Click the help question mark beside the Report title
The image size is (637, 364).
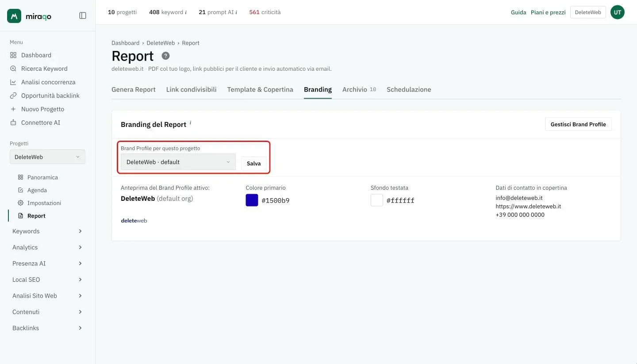(165, 56)
